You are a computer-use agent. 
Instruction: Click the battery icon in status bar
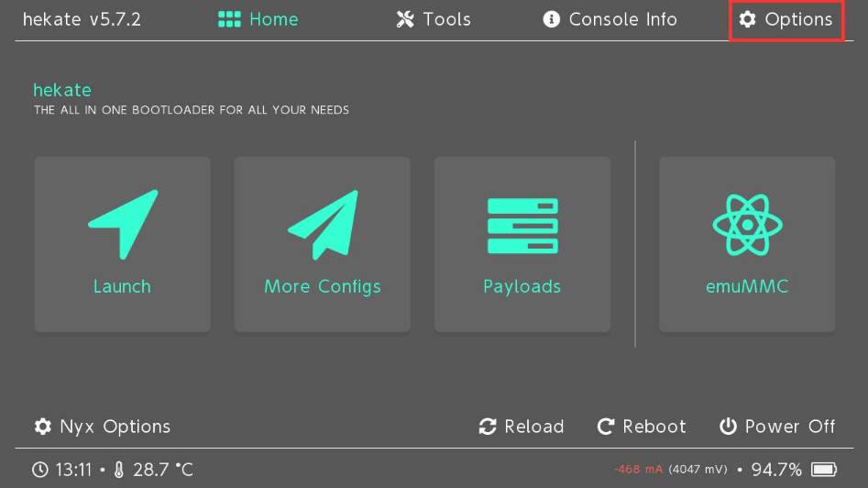pos(824,470)
